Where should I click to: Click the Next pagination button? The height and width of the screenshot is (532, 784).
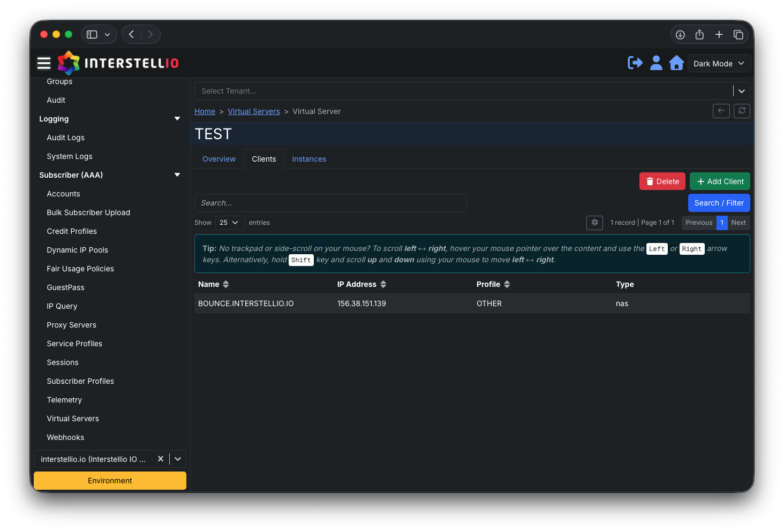coord(738,223)
